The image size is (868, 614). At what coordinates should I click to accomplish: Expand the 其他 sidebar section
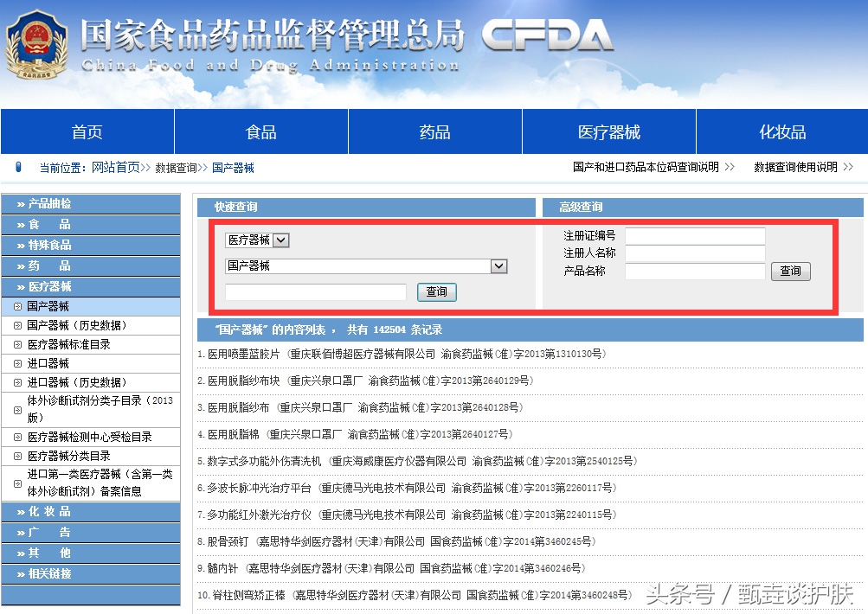coord(91,553)
